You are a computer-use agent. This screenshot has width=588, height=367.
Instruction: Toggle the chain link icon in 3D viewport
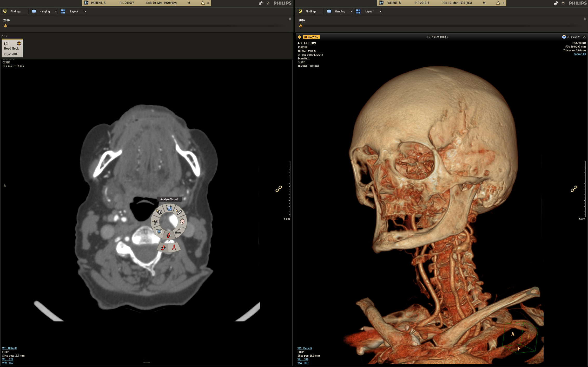[574, 189]
